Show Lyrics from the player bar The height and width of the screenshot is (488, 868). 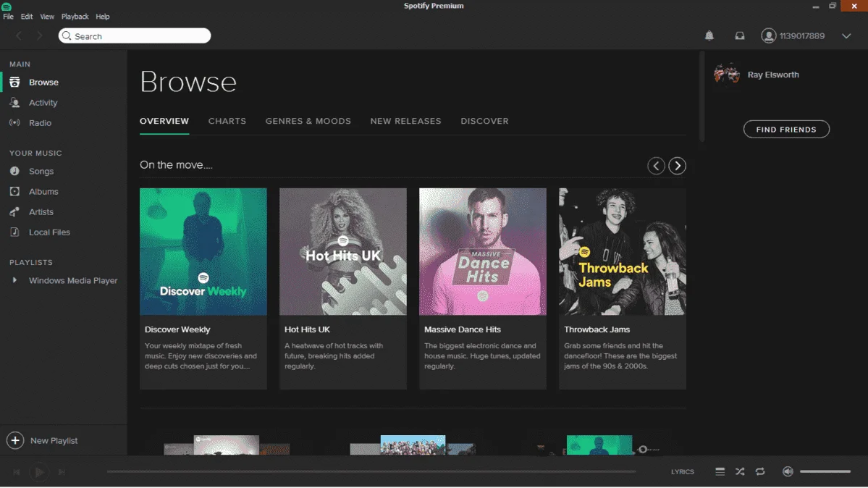tap(682, 472)
